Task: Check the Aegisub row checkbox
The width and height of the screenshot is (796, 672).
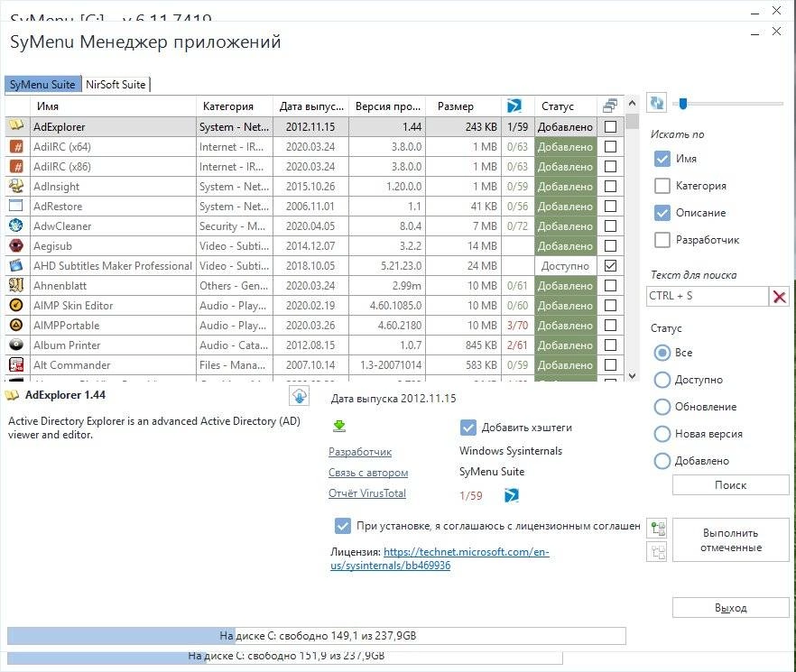Action: pyautogui.click(x=611, y=245)
